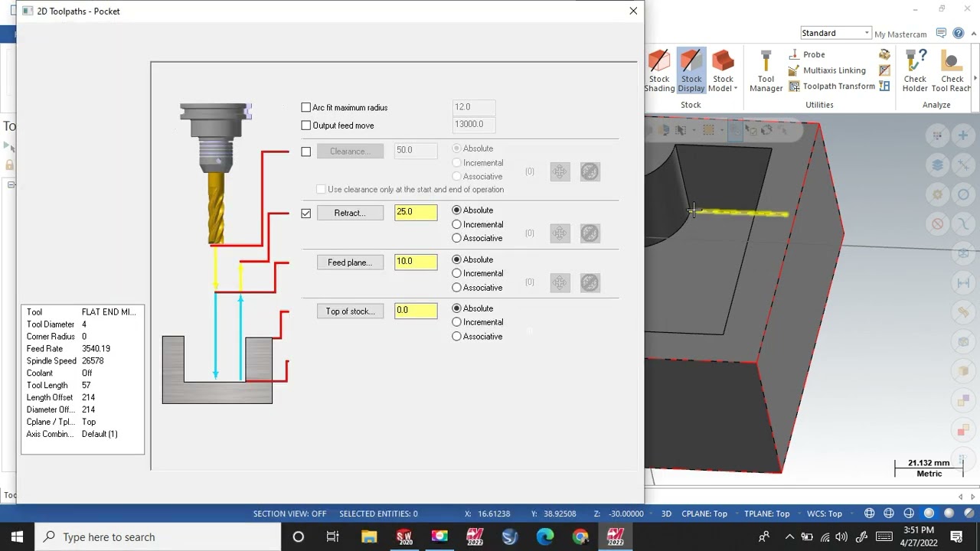Click the spline curve quick mask icon
The width and height of the screenshot is (980, 551).
point(963,223)
